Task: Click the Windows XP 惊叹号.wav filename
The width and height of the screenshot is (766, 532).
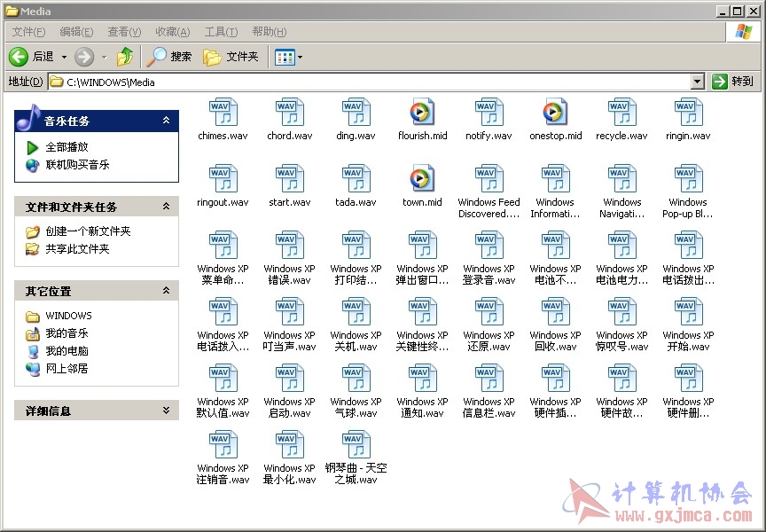Action: (621, 341)
